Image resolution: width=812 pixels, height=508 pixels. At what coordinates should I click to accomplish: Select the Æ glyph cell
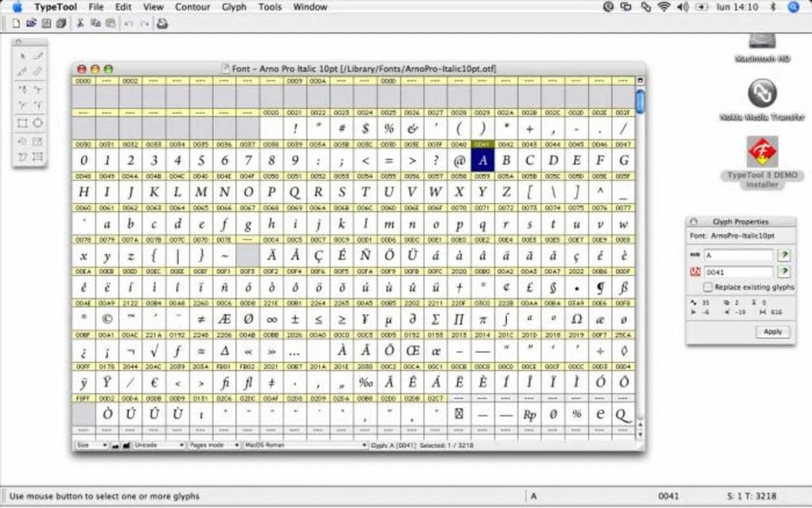tap(224, 319)
